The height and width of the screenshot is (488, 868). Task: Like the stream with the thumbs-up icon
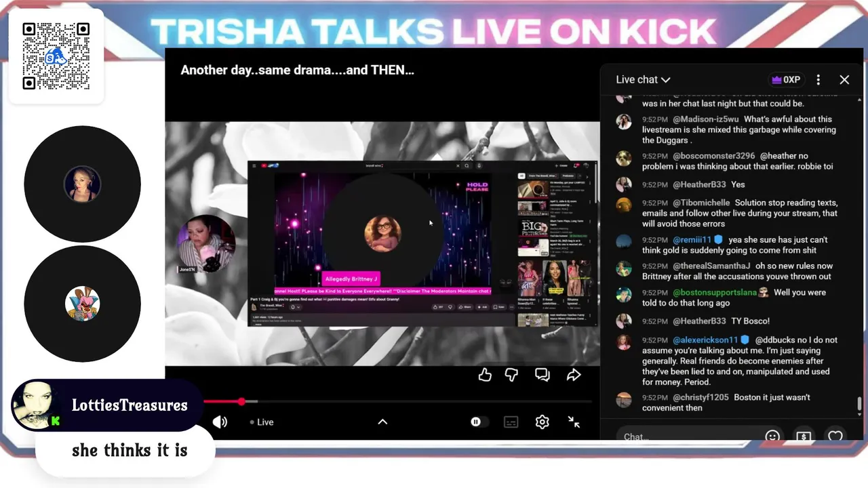[485, 375]
